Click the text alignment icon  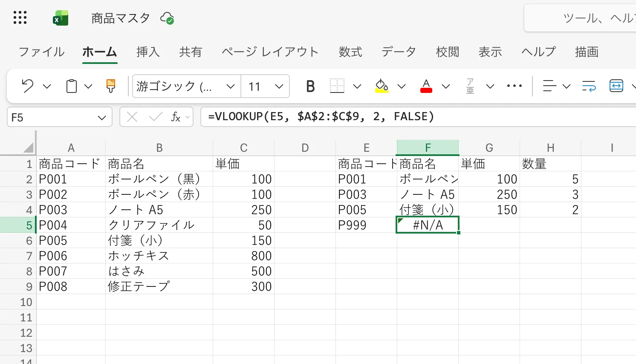pyautogui.click(x=549, y=86)
